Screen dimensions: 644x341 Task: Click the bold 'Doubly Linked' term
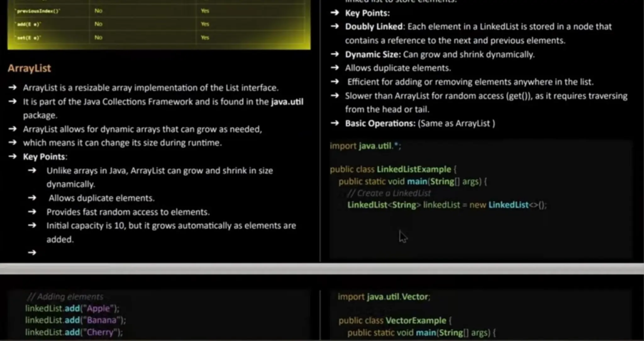pos(374,27)
